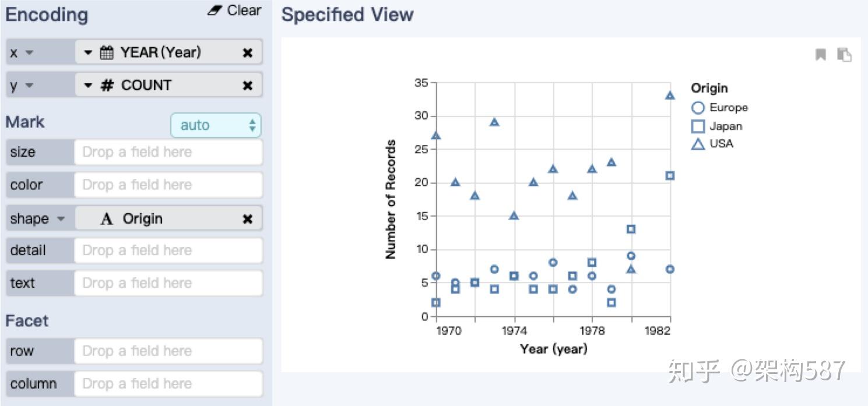Expand the x channel dropdown arrow

29,53
